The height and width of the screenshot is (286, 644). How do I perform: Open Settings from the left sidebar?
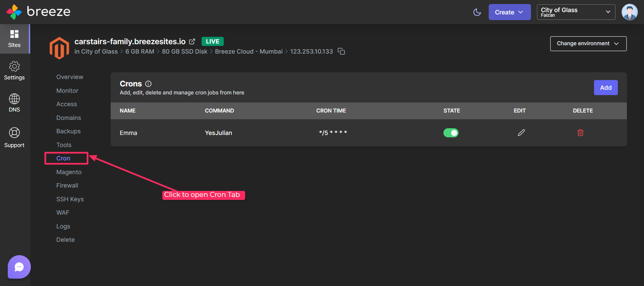click(x=14, y=71)
